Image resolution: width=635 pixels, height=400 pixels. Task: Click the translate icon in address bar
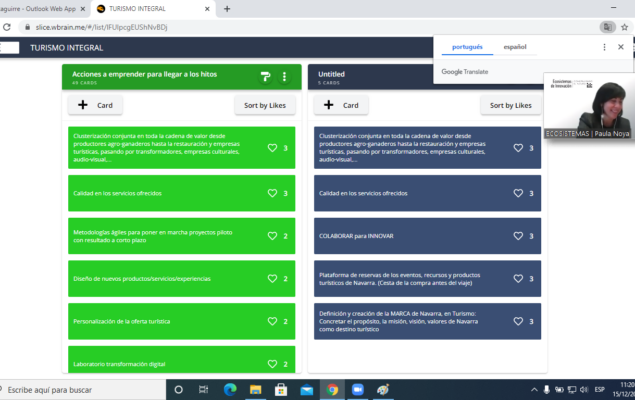click(605, 28)
